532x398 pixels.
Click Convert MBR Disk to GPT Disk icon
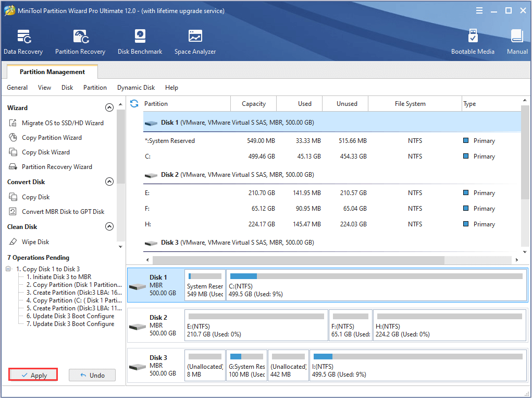point(13,212)
